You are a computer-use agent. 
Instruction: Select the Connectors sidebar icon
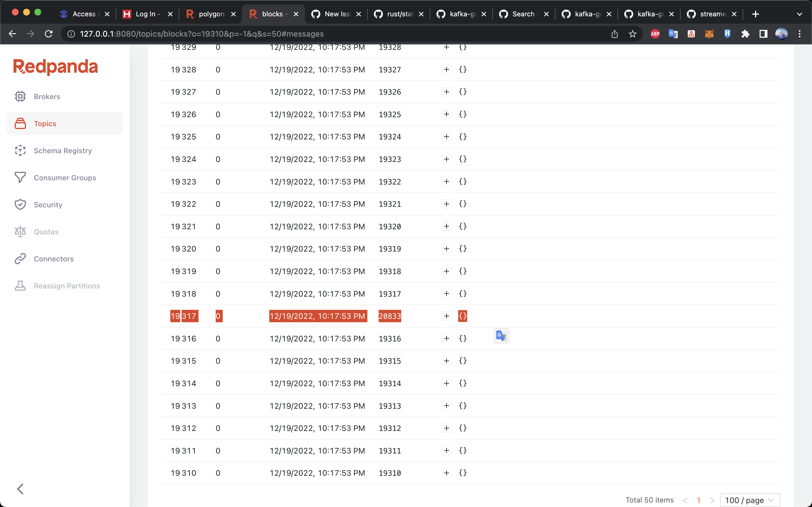click(20, 259)
